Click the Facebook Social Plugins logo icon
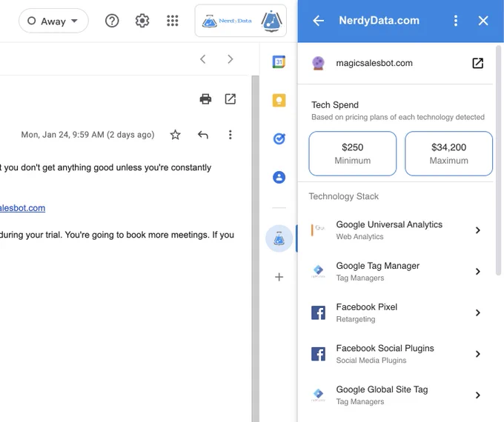 pyautogui.click(x=318, y=354)
